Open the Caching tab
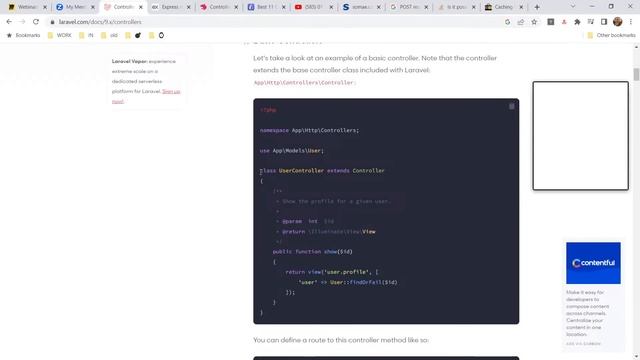Screen dimensions: 640x360 [x=503, y=7]
